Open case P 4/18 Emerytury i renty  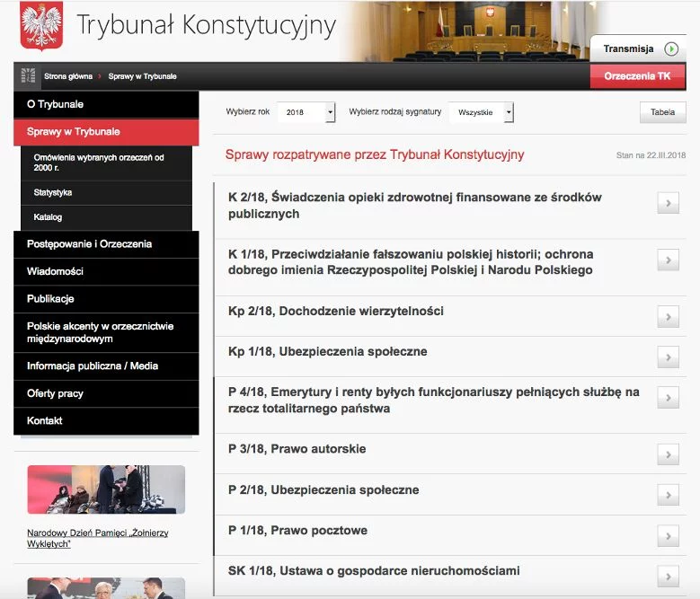pyautogui.click(x=433, y=400)
